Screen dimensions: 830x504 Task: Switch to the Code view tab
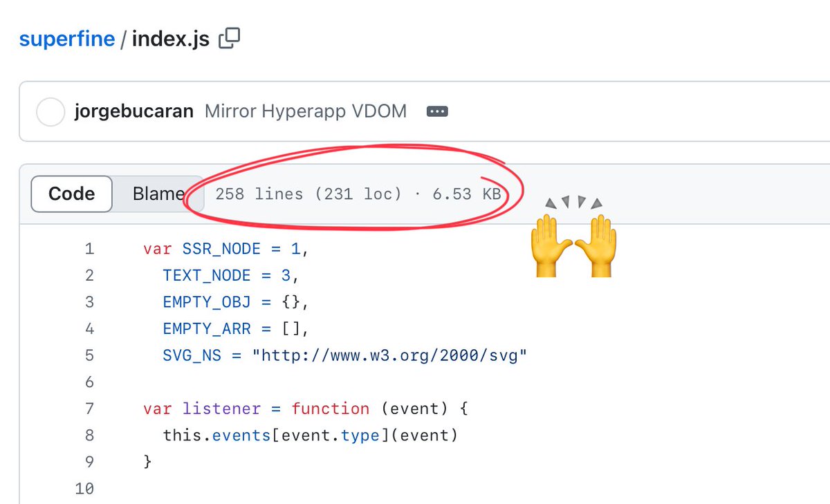click(72, 194)
